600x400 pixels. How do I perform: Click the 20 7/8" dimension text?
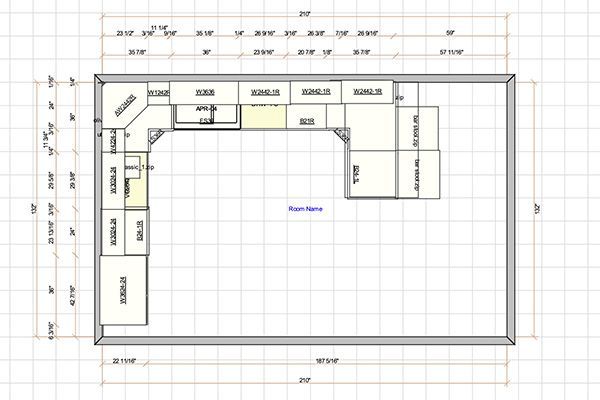pyautogui.click(x=306, y=52)
